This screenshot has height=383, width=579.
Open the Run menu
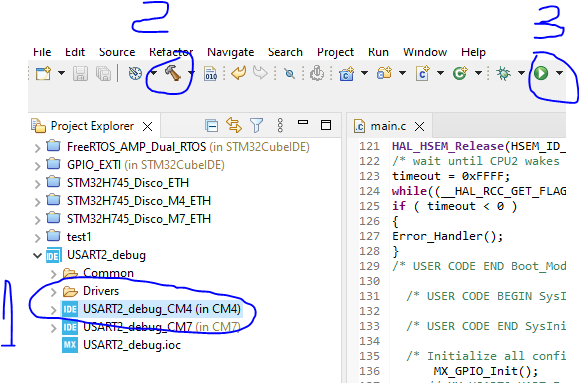pos(378,52)
